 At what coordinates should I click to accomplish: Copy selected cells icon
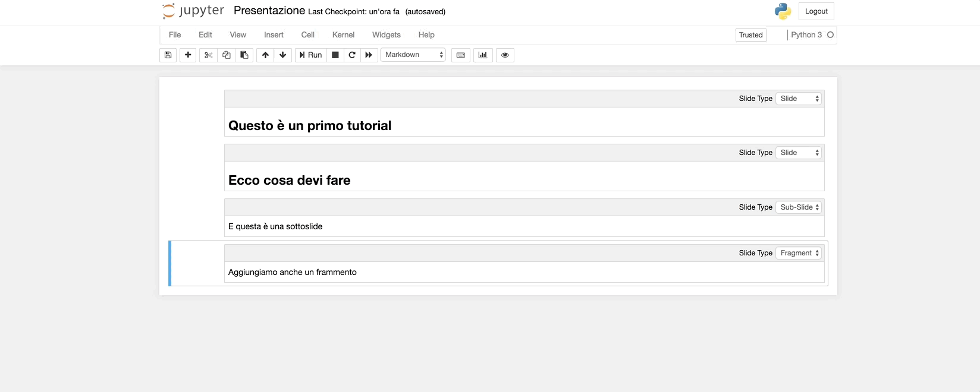tap(227, 55)
